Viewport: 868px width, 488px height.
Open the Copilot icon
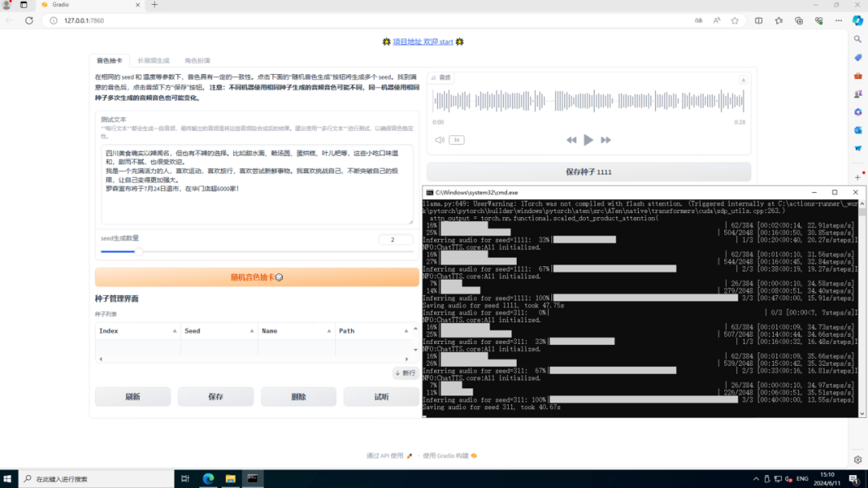[x=858, y=20]
